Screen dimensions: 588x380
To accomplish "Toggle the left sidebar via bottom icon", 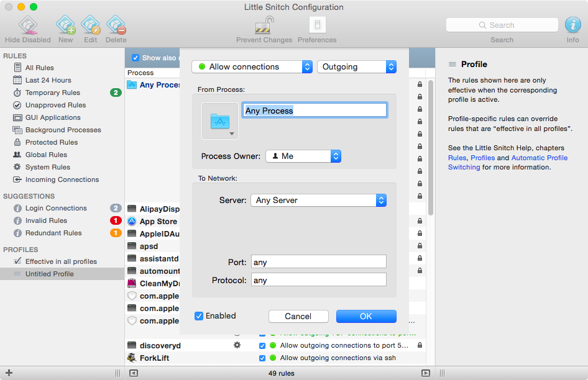I will tap(134, 373).
